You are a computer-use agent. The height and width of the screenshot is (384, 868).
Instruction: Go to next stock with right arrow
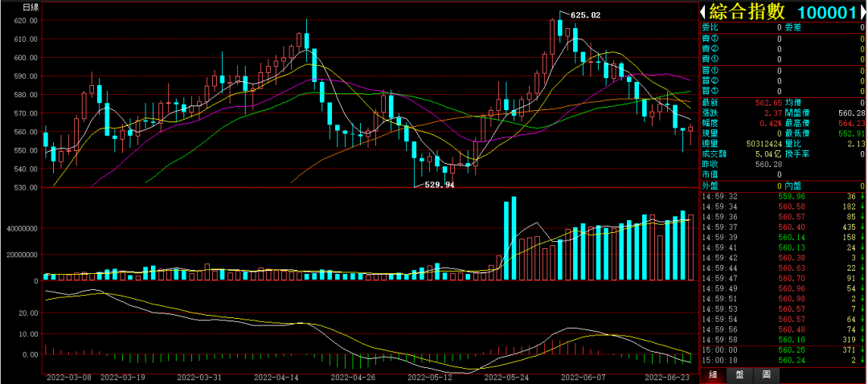pyautogui.click(x=863, y=12)
